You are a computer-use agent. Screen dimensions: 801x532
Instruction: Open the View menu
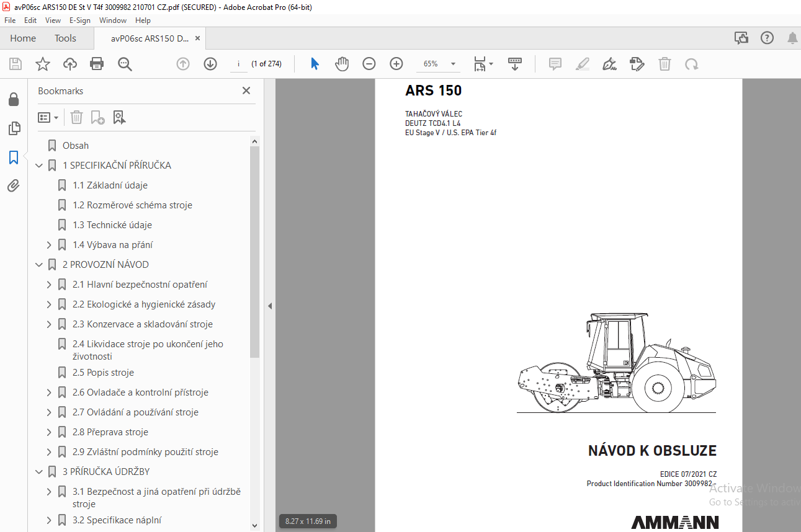[53, 20]
